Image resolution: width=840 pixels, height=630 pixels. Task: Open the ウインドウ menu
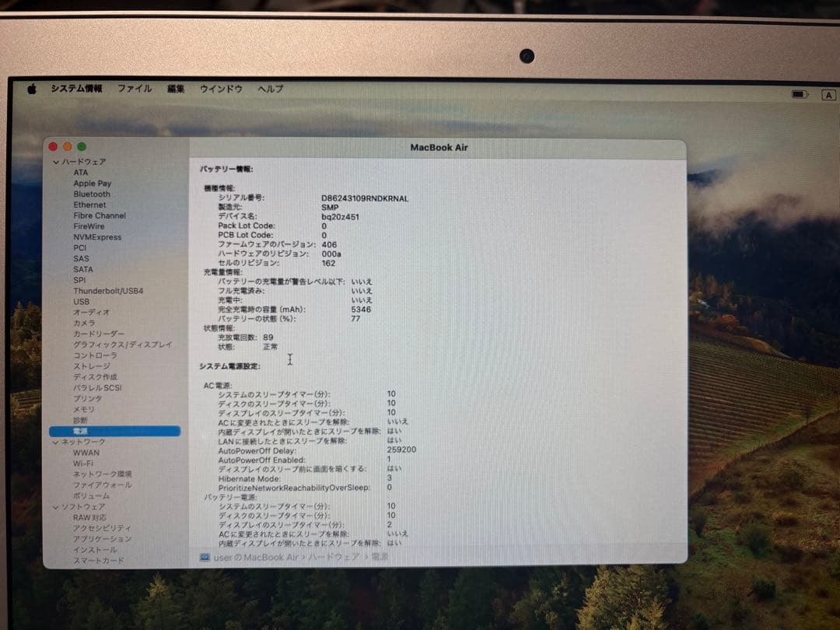(x=220, y=89)
